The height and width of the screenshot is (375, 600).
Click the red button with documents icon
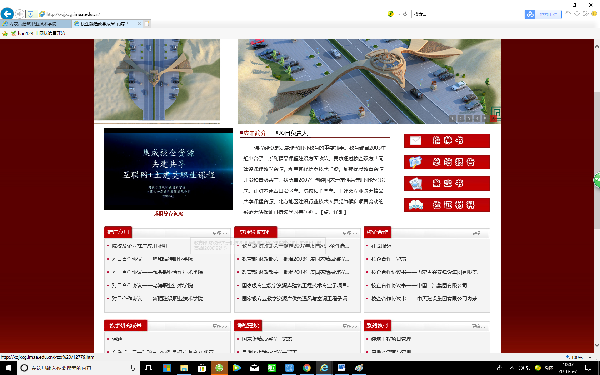tap(447, 184)
